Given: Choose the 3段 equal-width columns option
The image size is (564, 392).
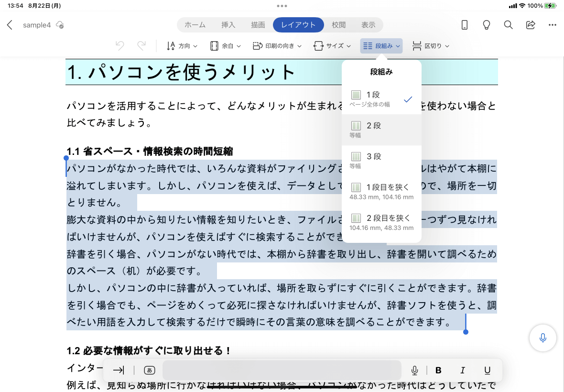Looking at the screenshot, I should click(x=381, y=161).
